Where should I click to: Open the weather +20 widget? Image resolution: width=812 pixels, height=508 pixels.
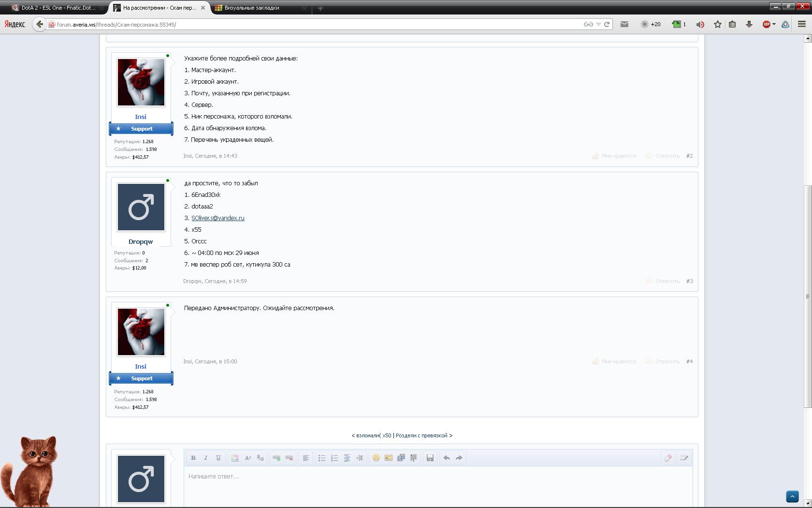[x=651, y=24]
